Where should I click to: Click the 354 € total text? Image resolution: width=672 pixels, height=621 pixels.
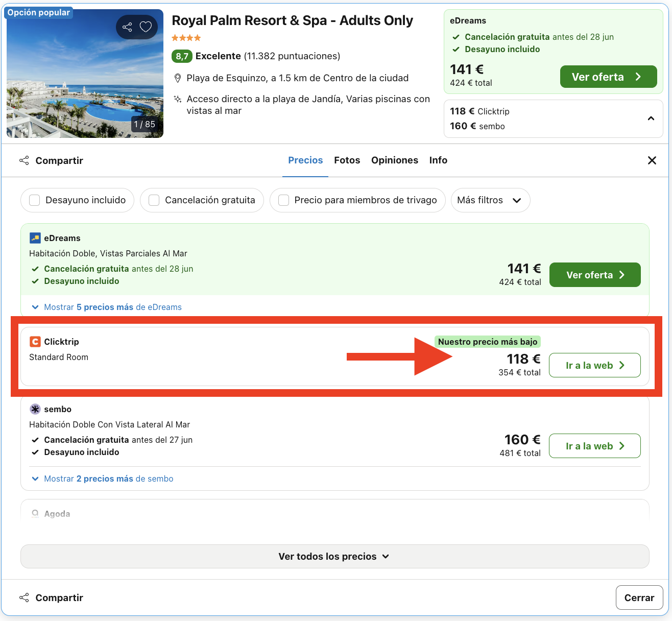click(519, 372)
